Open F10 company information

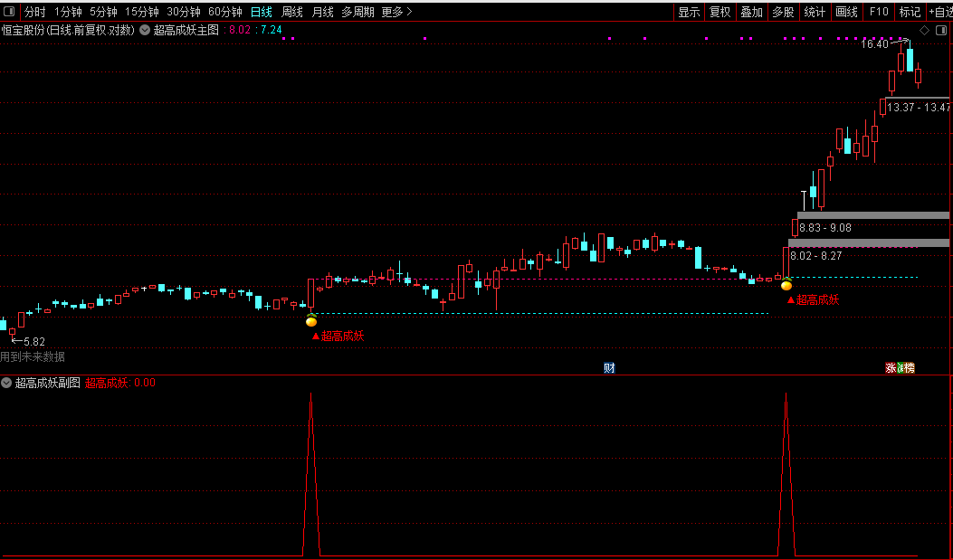click(x=879, y=12)
